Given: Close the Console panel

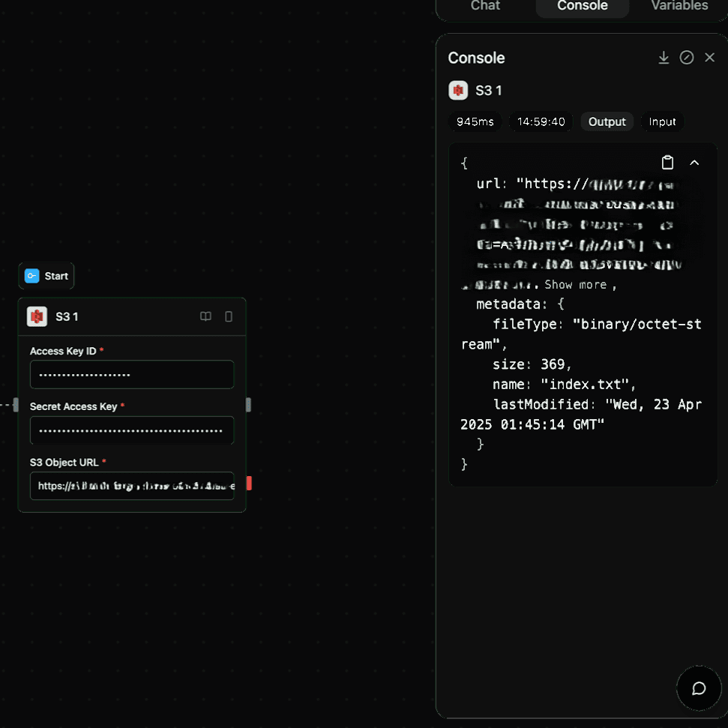Looking at the screenshot, I should (x=709, y=57).
